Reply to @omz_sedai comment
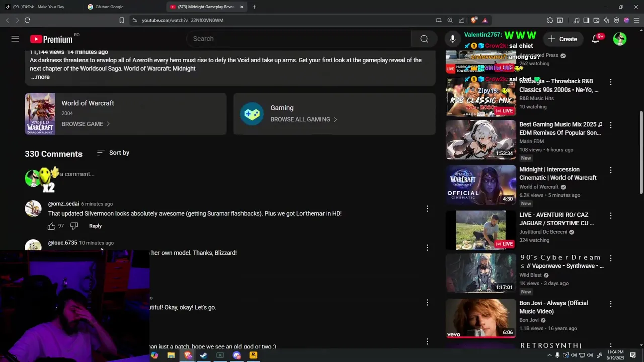 click(95, 226)
